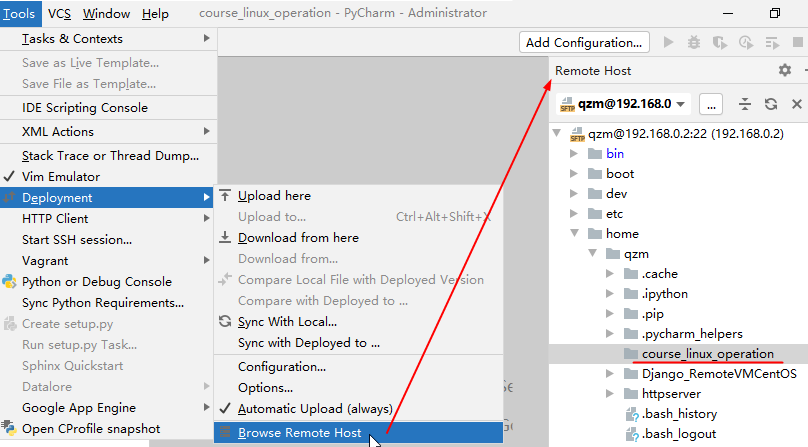Click the CProfile snapshot icon
Image resolution: width=808 pixels, height=447 pixels.
[x=9, y=428]
